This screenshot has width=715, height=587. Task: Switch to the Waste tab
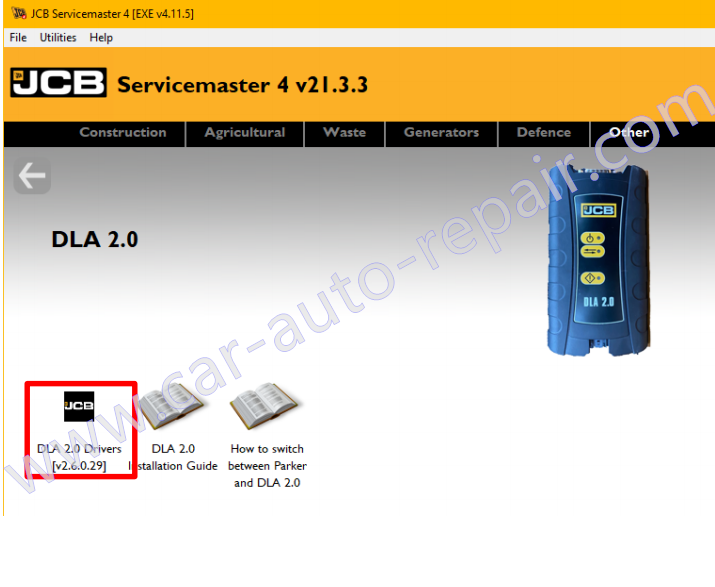(344, 132)
